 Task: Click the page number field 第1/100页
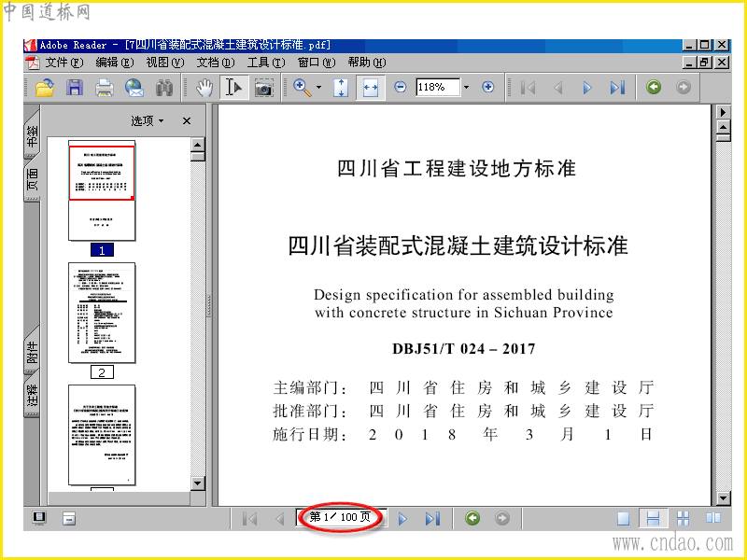point(340,517)
